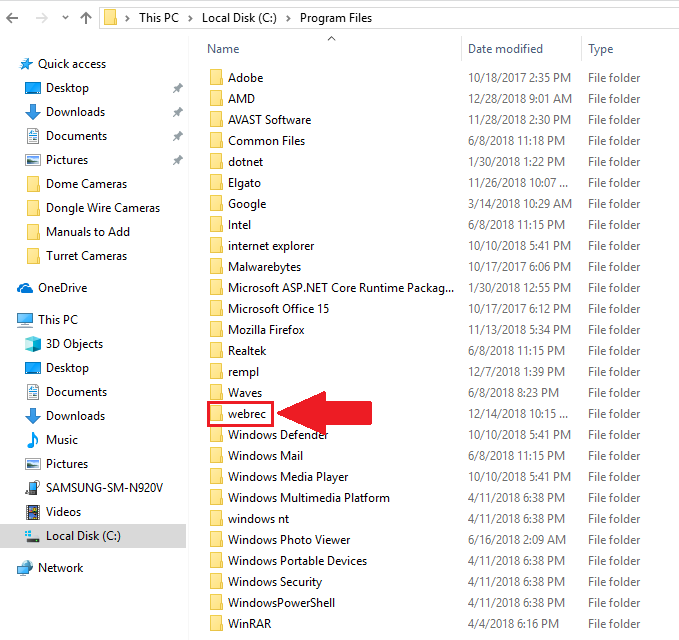This screenshot has height=640, width=679.
Task: Open pinned Desktop under Quick access
Action: coord(67,88)
